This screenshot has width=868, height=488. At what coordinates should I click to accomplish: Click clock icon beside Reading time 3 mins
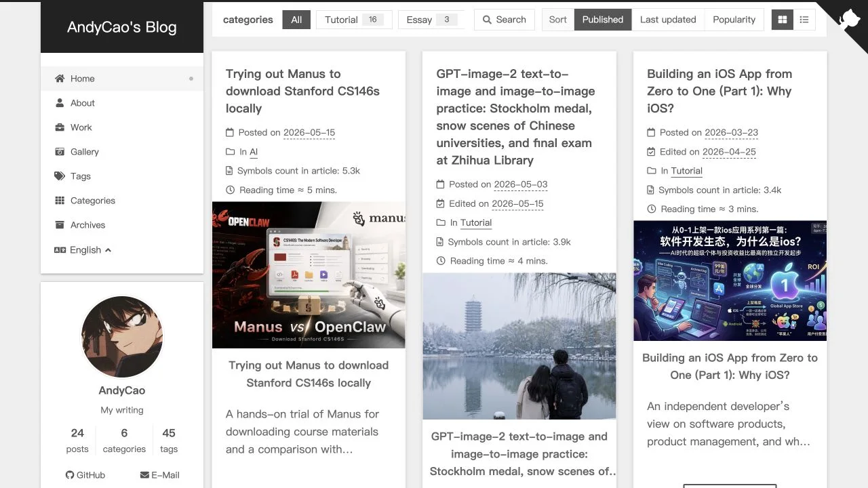[x=651, y=209]
